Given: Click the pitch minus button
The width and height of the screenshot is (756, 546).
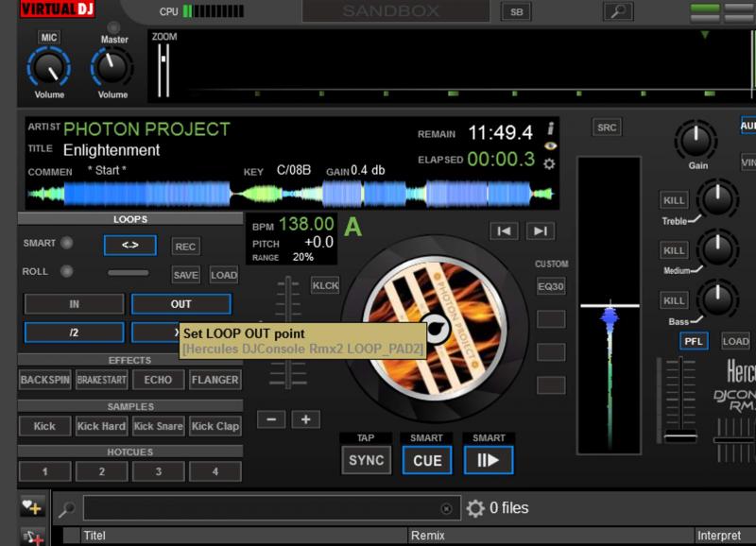Looking at the screenshot, I should pos(271,419).
